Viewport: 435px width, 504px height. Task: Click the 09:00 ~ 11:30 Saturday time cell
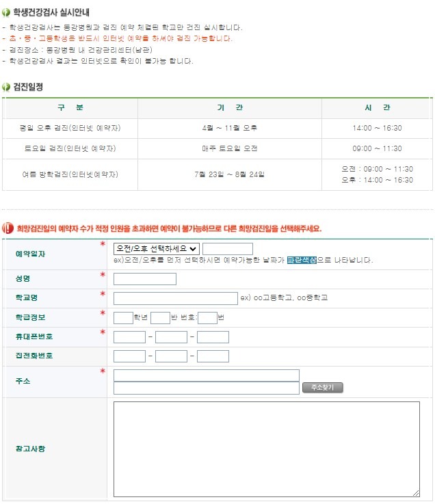[x=377, y=148]
